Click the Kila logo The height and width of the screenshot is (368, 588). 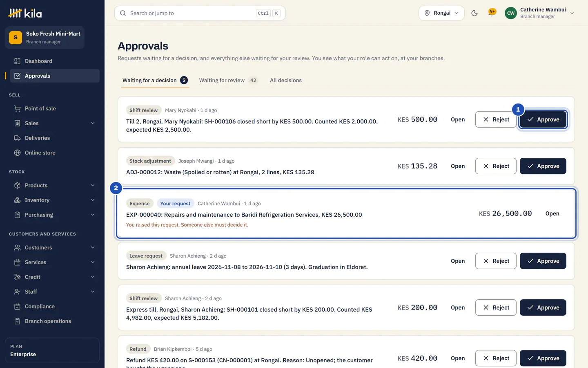25,13
